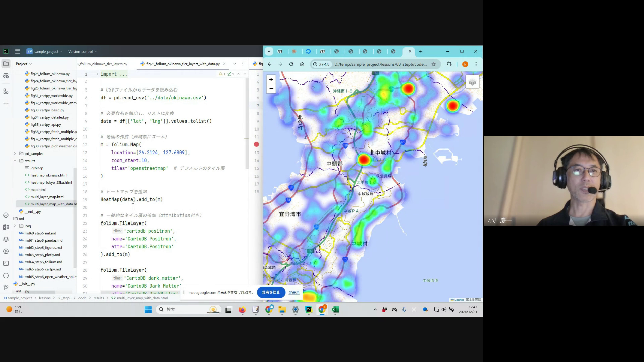Open the Structure tool window icon
Screen dimensions: 644x362
point(6,91)
